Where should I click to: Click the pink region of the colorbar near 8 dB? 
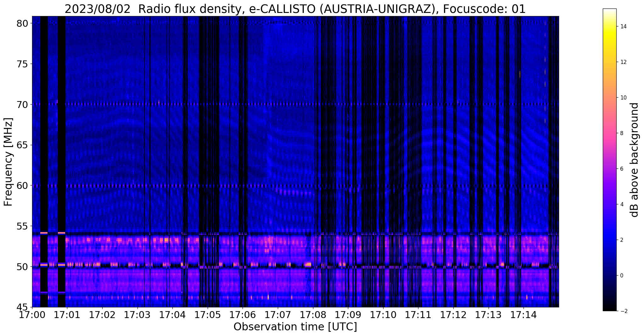609,133
